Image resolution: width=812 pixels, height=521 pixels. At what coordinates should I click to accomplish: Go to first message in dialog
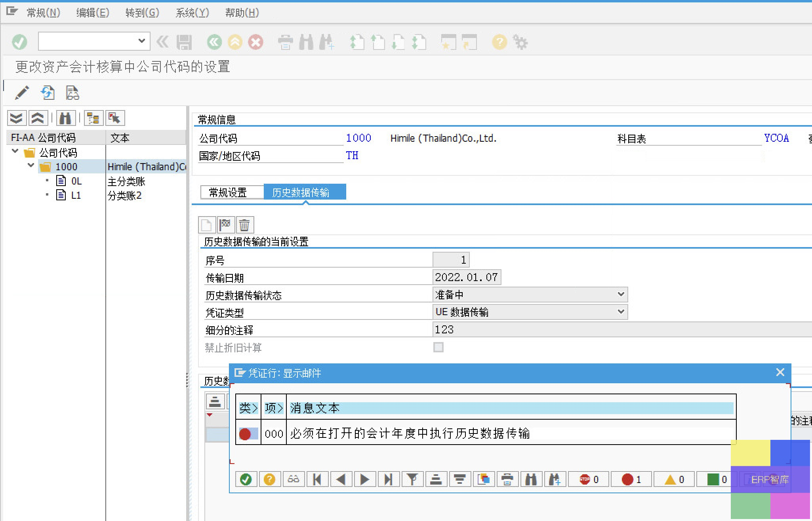click(317, 479)
